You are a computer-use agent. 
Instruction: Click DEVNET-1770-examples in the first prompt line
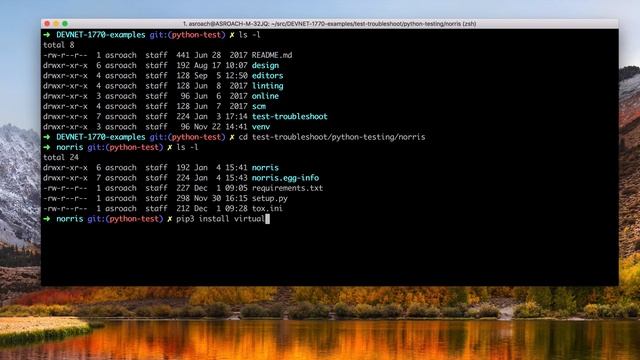pyautogui.click(x=101, y=35)
